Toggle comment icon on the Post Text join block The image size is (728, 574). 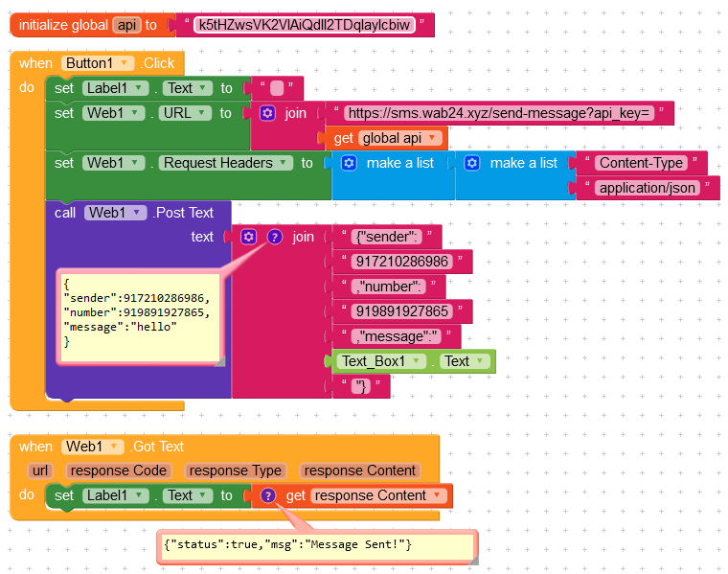[274, 237]
